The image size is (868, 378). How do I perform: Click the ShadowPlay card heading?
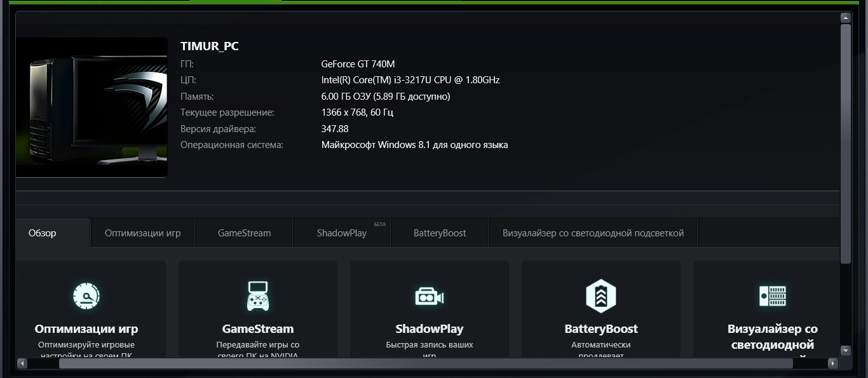coord(430,329)
